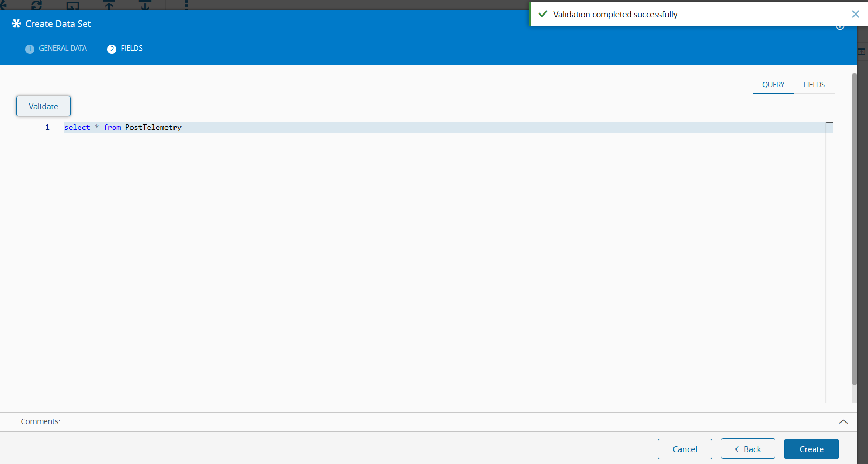Screen dimensions: 868x464
Task: Click the Comments label
Action: [40, 421]
